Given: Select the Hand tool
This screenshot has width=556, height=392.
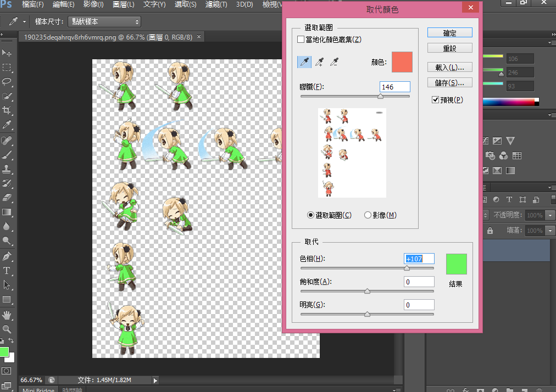Looking at the screenshot, I should [7, 315].
